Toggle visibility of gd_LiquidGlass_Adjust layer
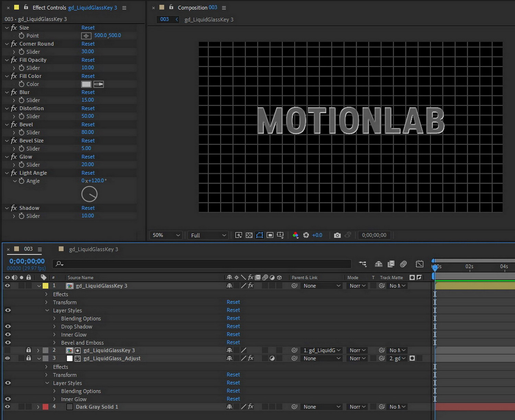This screenshot has width=515, height=420. pos(8,358)
